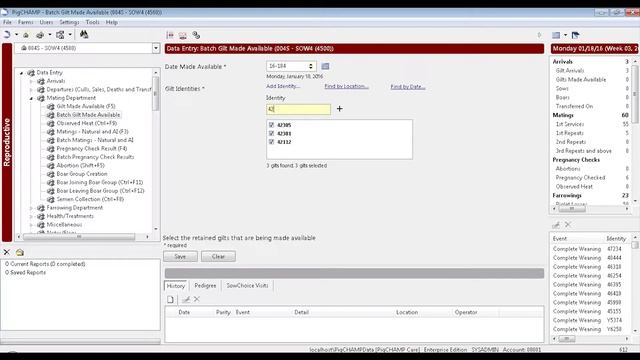Viewport: 640px width, 360px height.
Task: Click the Find by Date link
Action: (408, 87)
